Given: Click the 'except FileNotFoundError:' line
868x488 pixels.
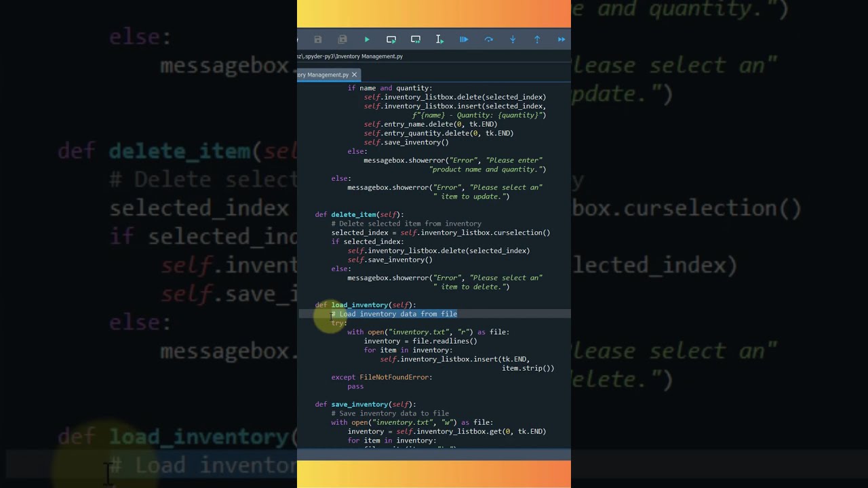Looking at the screenshot, I should tap(382, 377).
